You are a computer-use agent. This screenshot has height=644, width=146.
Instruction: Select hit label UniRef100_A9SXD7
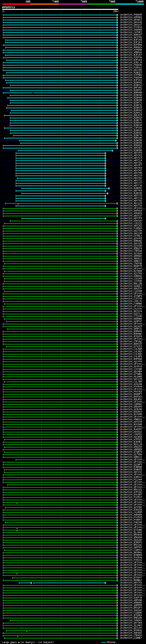point(131,148)
